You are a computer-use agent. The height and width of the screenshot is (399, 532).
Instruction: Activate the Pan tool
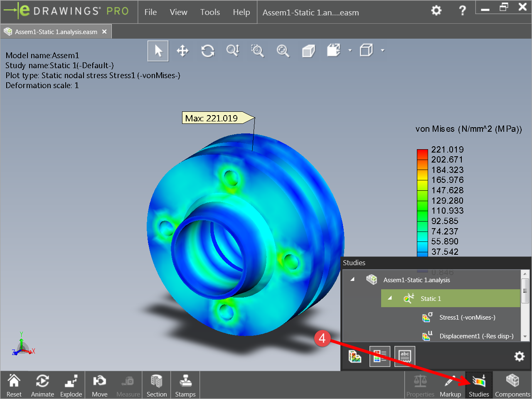(x=182, y=50)
